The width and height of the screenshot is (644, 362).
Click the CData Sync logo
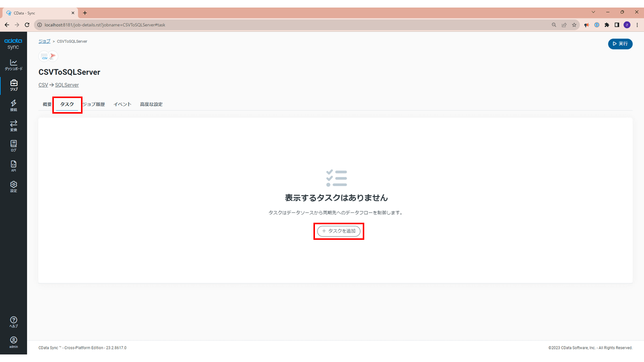click(14, 44)
